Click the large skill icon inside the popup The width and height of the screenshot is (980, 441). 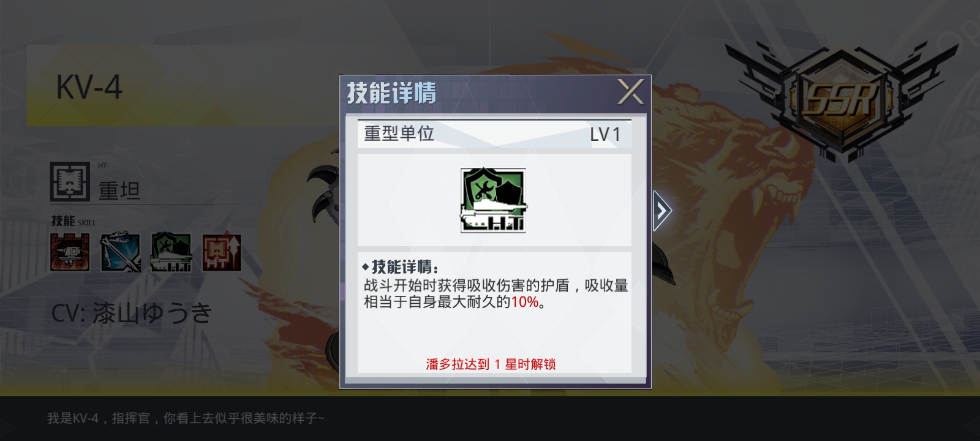point(493,200)
